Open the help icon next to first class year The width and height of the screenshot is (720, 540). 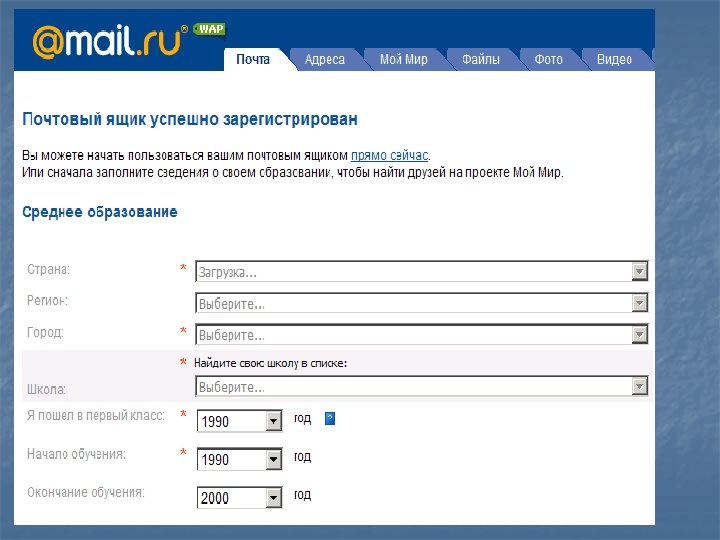click(330, 418)
